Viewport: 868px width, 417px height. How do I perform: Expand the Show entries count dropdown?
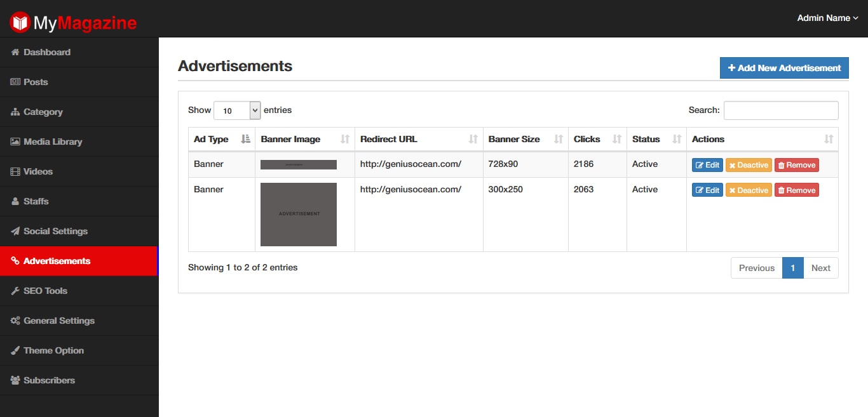click(x=237, y=110)
